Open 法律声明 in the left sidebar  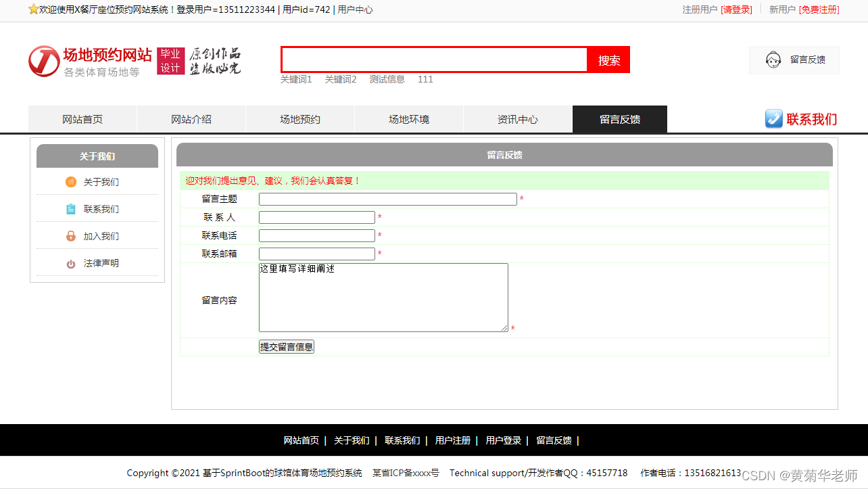point(101,263)
